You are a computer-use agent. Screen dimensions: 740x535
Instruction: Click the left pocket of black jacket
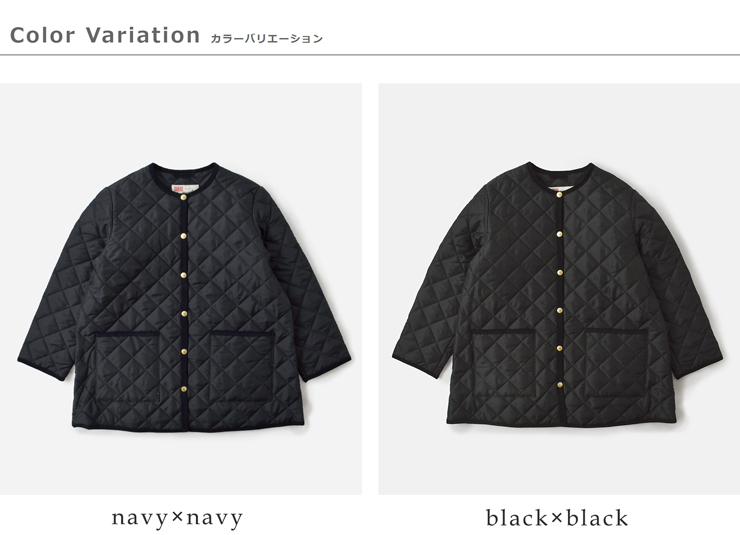503,363
